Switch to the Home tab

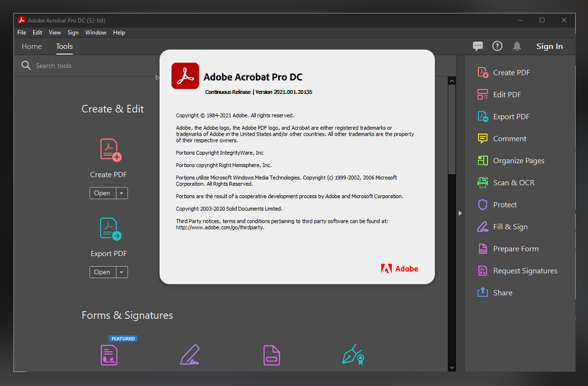click(31, 46)
